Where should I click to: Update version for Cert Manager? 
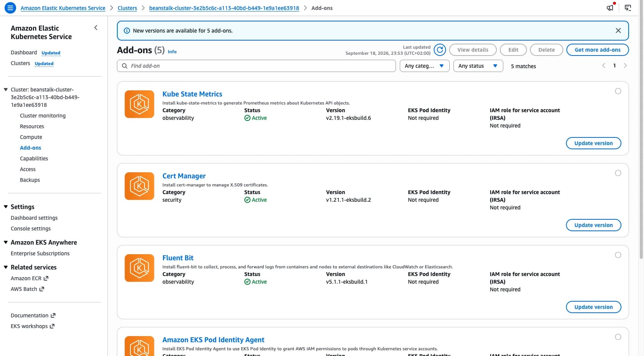tap(593, 225)
